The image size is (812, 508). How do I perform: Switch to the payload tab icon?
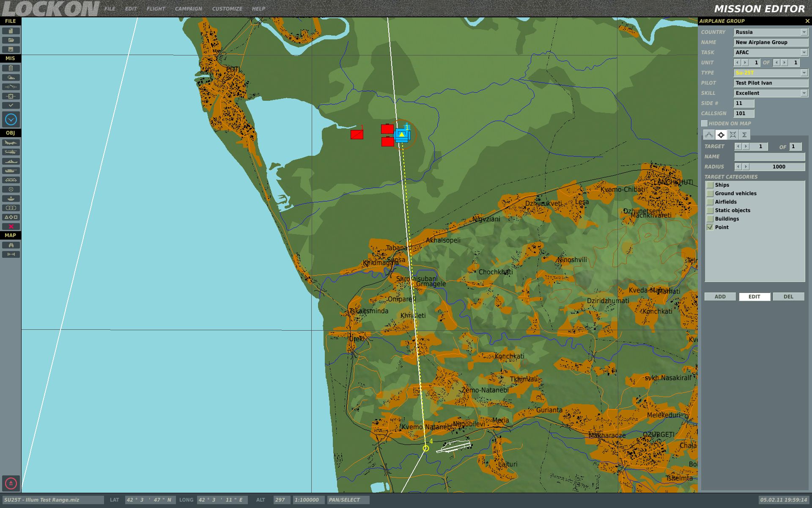733,135
